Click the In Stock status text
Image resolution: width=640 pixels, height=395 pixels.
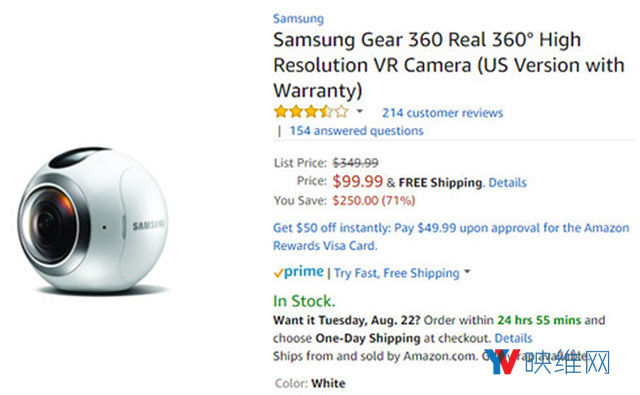(304, 301)
